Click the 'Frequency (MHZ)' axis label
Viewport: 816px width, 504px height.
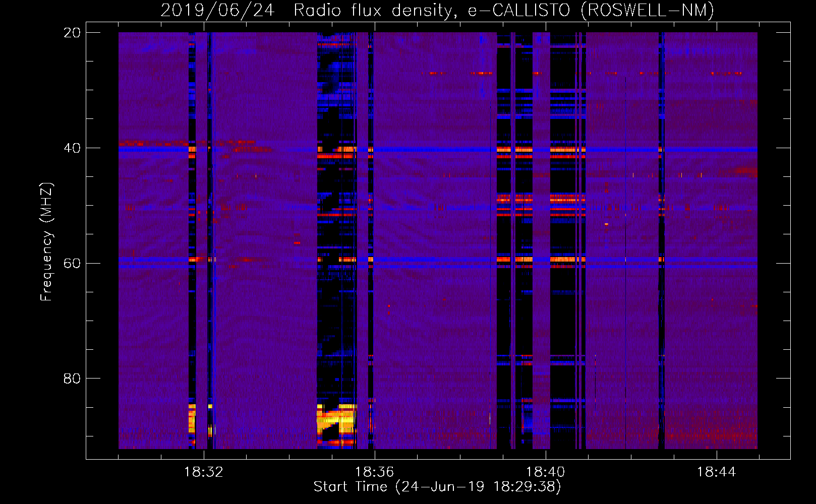tap(46, 242)
